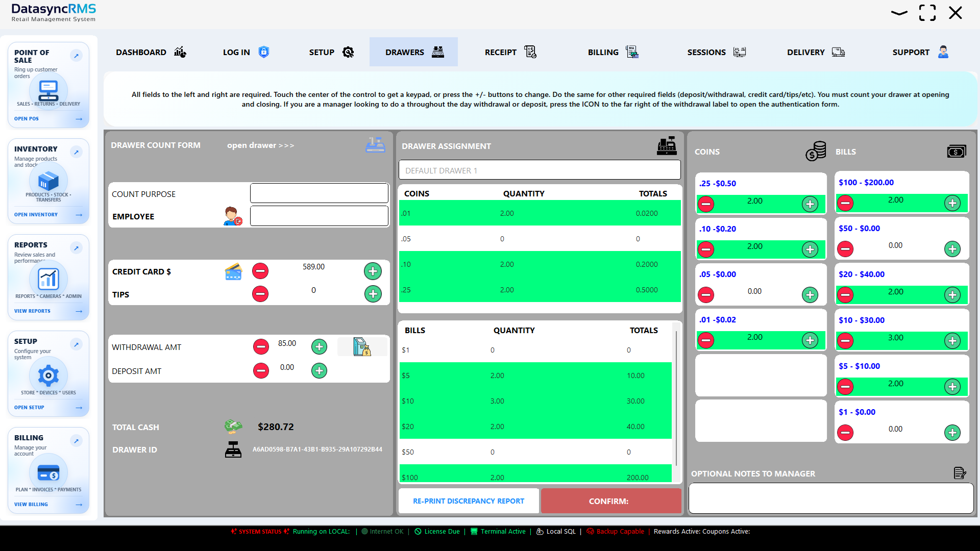The image size is (980, 551).
Task: Increase the DEPOSIT AMT value
Action: [320, 371]
